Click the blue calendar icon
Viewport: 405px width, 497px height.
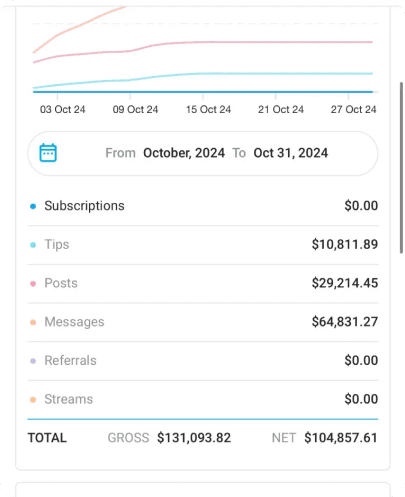(x=48, y=153)
